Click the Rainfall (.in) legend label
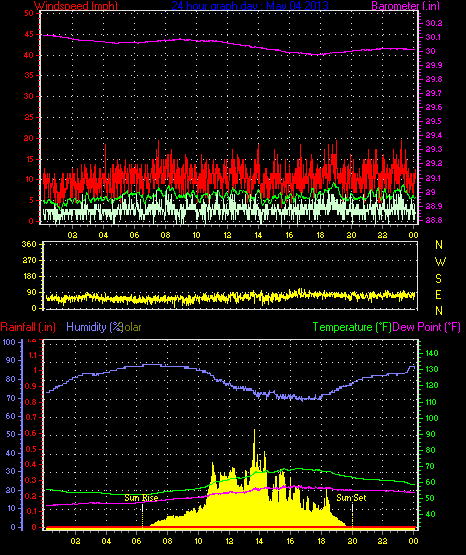Image resolution: width=466 pixels, height=555 pixels. (x=28, y=327)
